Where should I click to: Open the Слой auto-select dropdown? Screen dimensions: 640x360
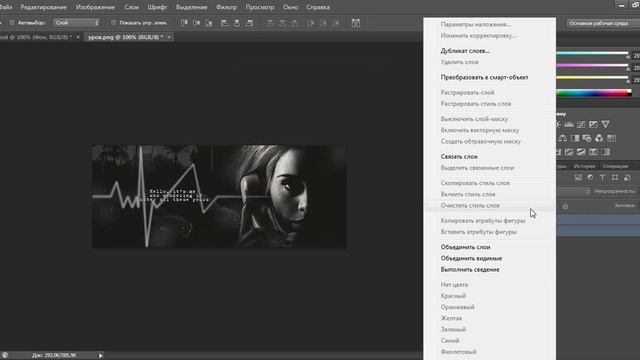point(77,23)
